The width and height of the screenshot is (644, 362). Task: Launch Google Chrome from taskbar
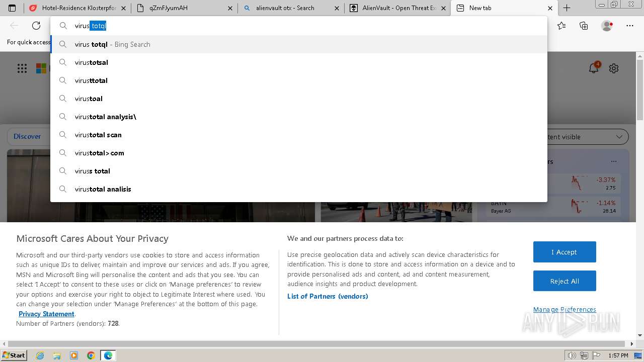coord(91,355)
